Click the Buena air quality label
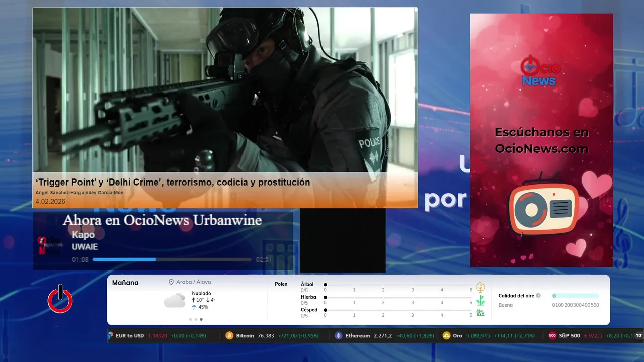Viewport: 644px width, 362px height. [506, 305]
